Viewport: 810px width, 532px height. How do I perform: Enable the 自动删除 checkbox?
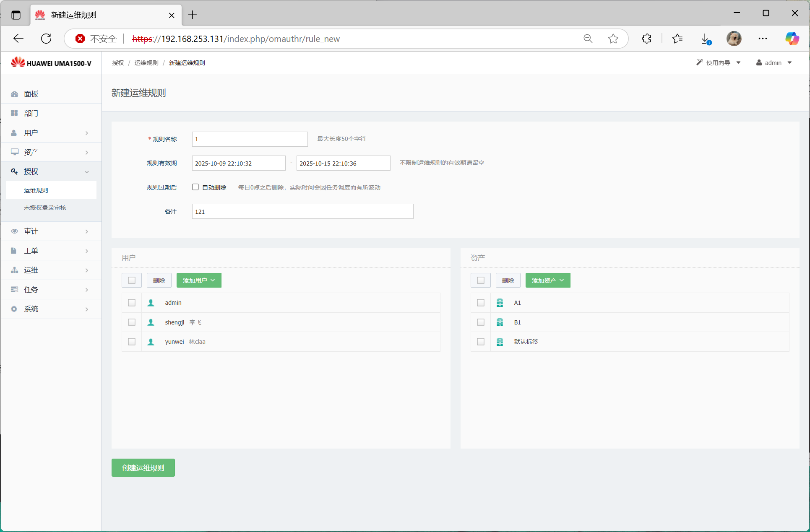pyautogui.click(x=195, y=187)
